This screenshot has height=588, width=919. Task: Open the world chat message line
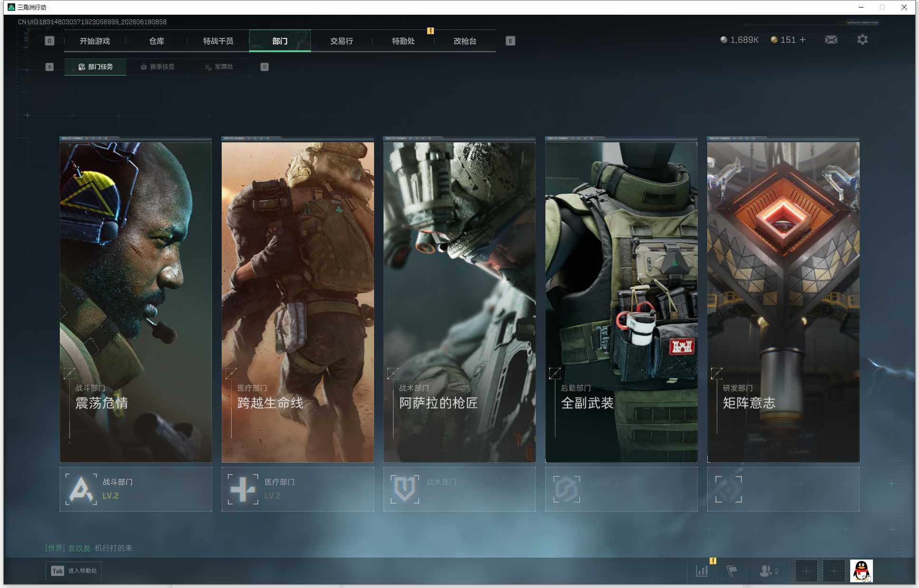pos(89,548)
